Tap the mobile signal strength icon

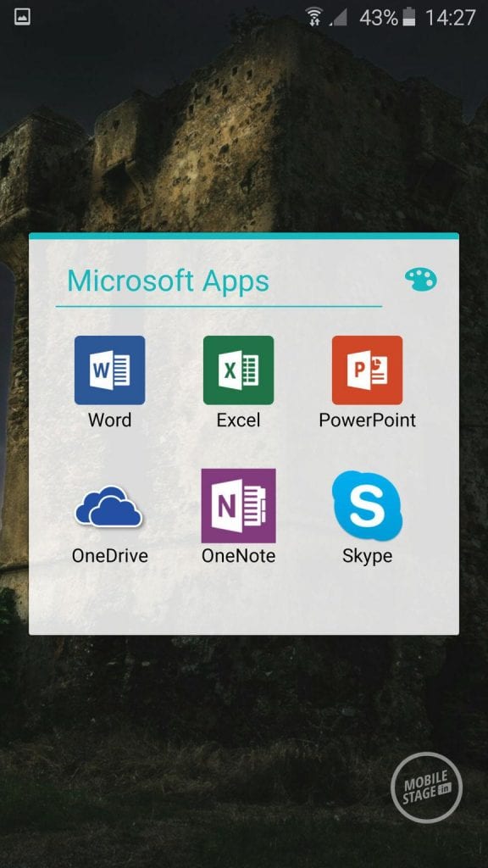click(338, 17)
